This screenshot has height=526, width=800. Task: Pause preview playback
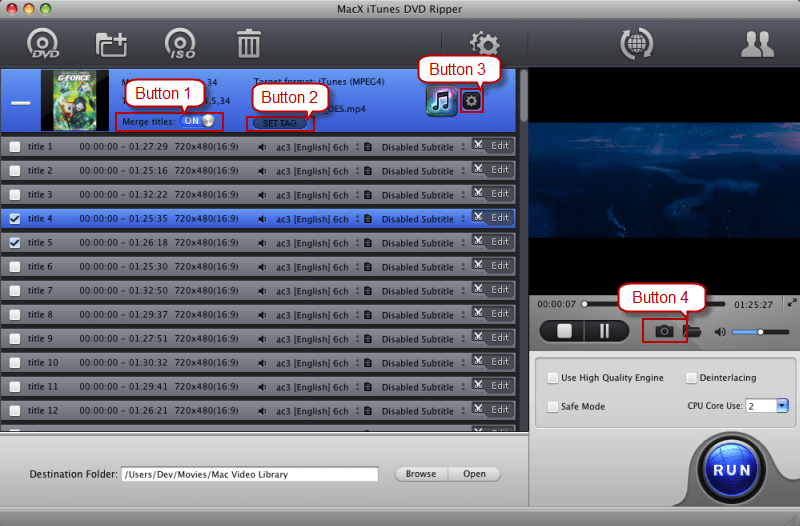pos(605,331)
